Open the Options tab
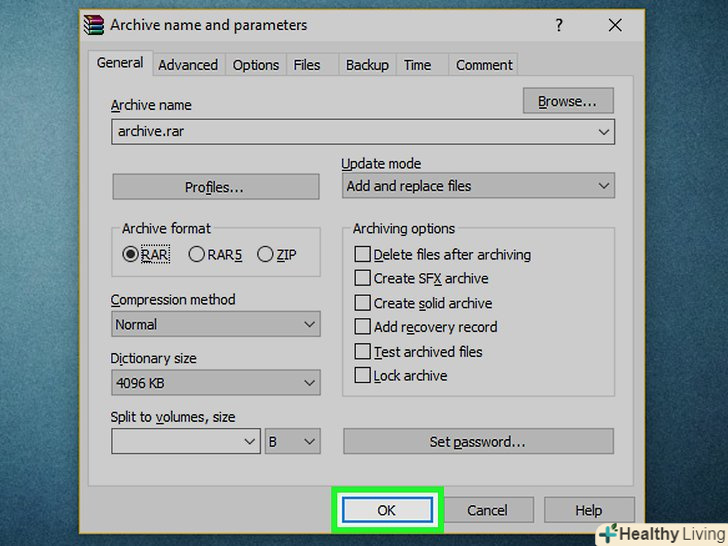The height and width of the screenshot is (546, 728). pyautogui.click(x=256, y=65)
